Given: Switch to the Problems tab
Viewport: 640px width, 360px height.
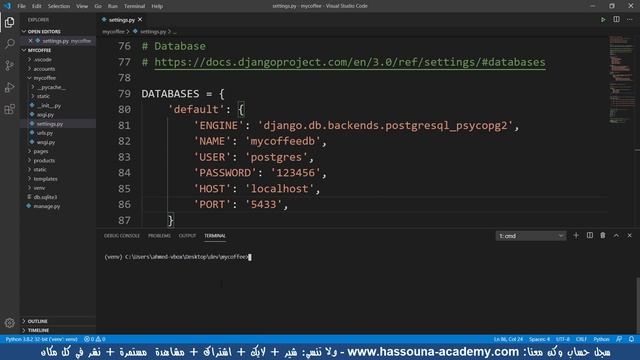Looking at the screenshot, I should coord(159,236).
